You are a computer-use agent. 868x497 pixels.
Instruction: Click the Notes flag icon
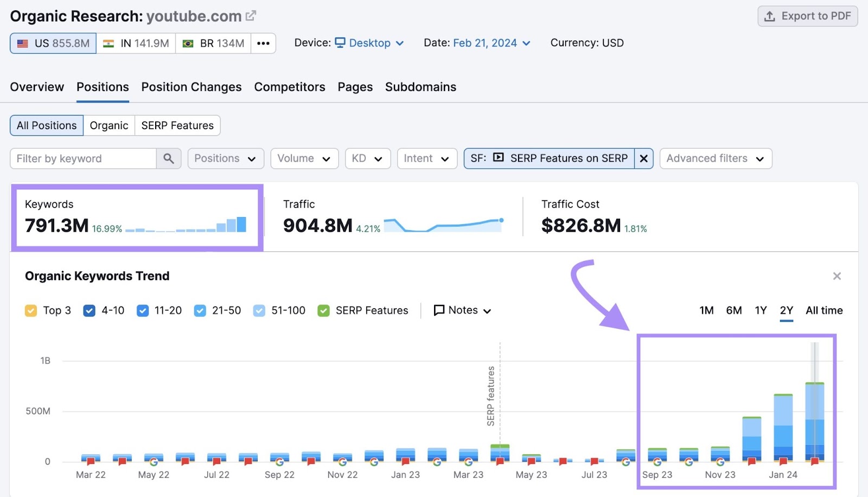438,310
